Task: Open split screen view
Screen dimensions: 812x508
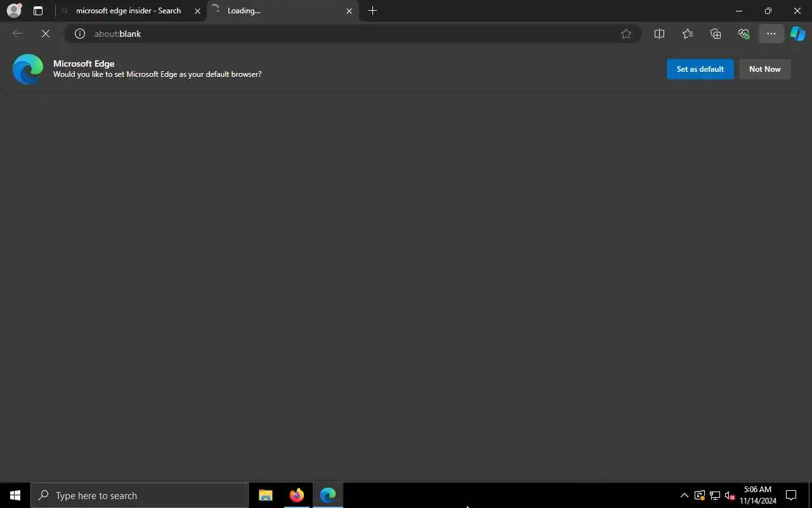Action: point(659,34)
